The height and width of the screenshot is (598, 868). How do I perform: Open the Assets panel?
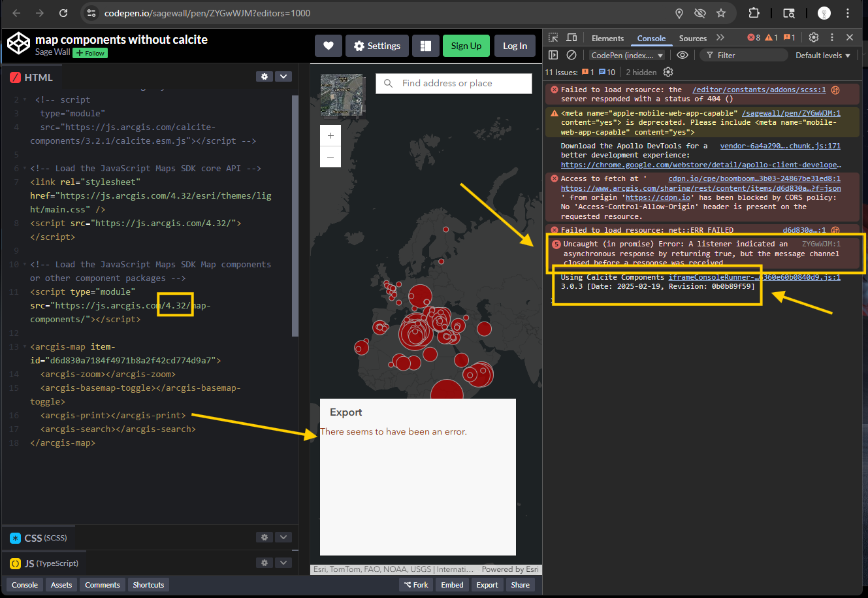[x=61, y=585]
